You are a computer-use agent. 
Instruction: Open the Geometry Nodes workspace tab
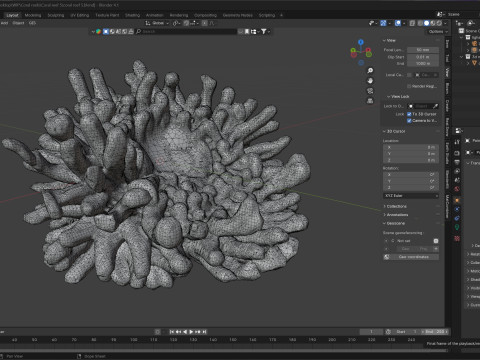[238, 15]
